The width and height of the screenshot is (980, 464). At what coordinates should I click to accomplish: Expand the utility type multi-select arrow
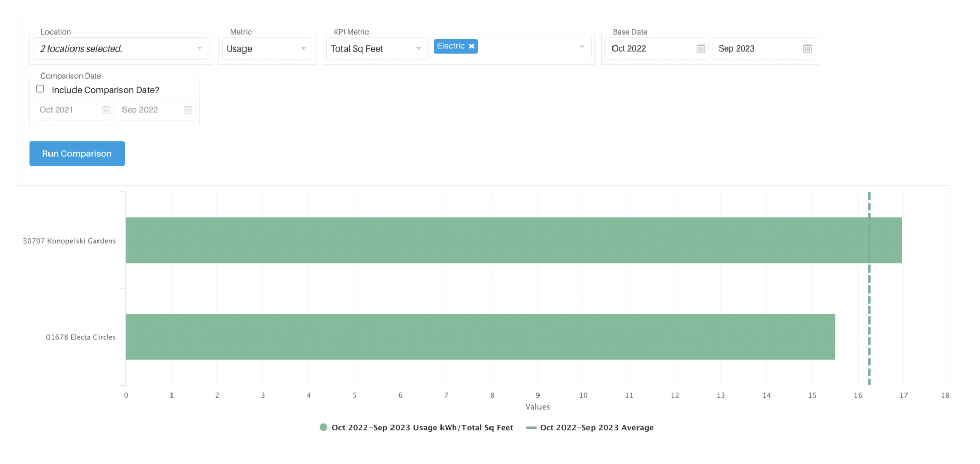(581, 47)
